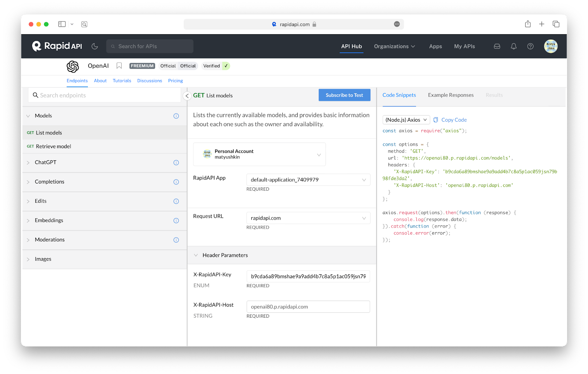Show info for ChatGPT group
The height and width of the screenshot is (374, 588).
pos(176,163)
